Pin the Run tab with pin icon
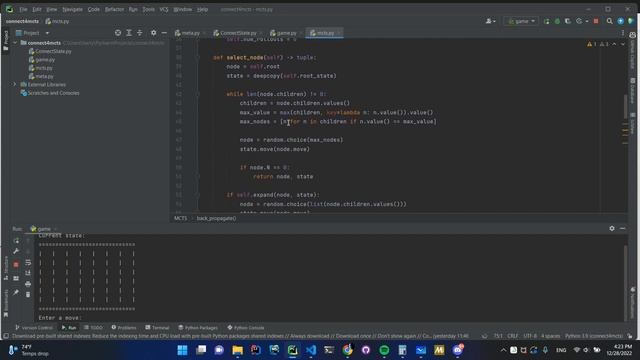Viewport: 640px width, 360px height. click(16, 292)
